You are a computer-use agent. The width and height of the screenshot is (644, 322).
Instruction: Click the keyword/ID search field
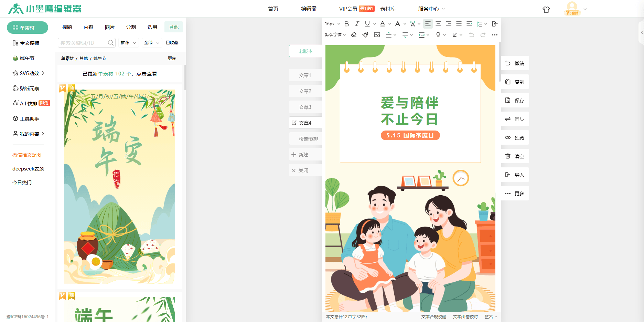pyautogui.click(x=83, y=43)
